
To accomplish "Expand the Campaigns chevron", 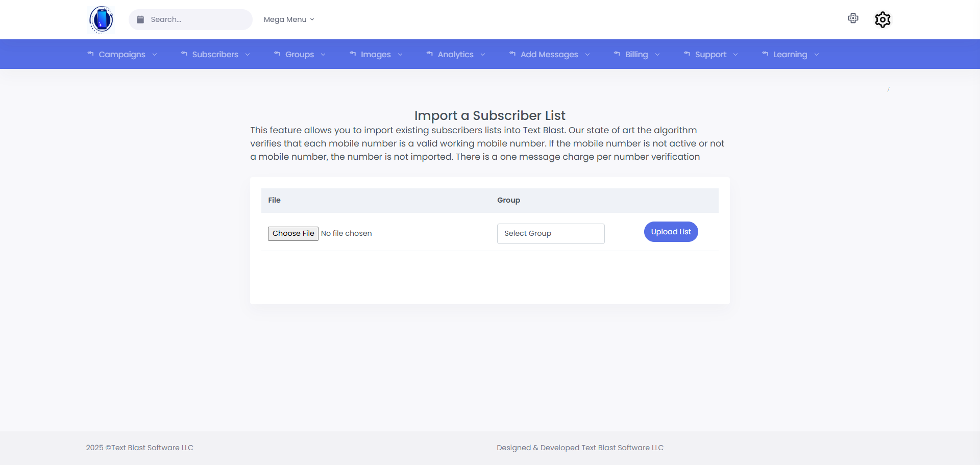I will (x=155, y=55).
